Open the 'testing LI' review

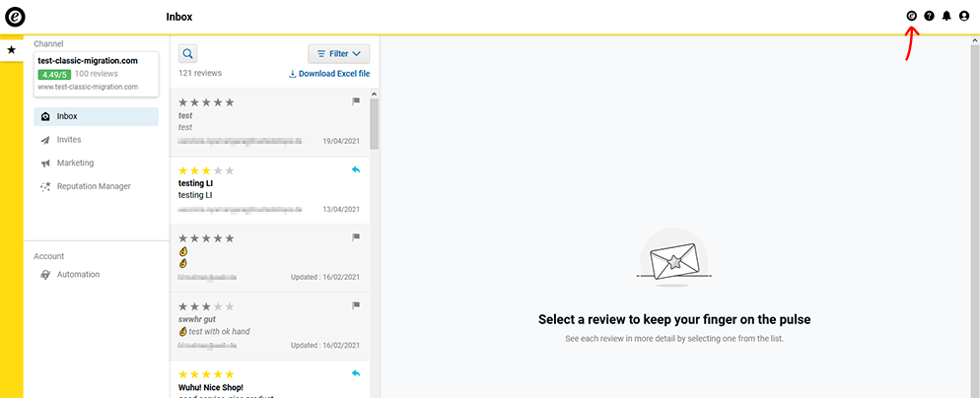(270, 190)
